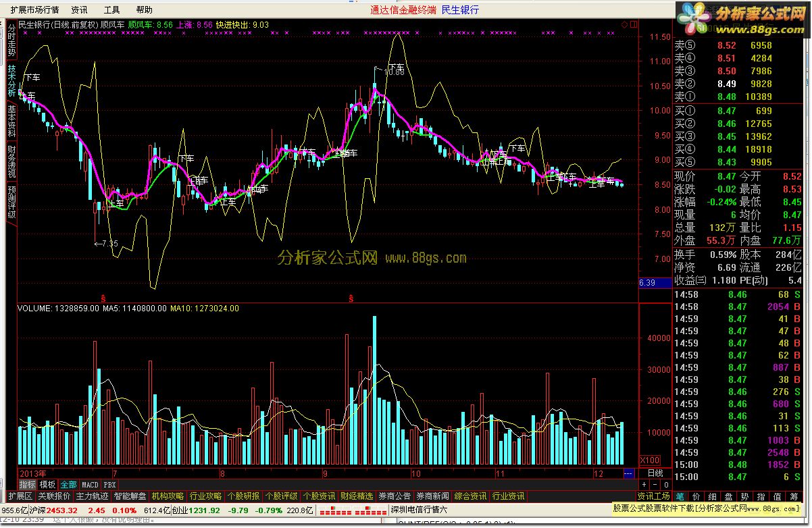The width and height of the screenshot is (812, 528).
Task: Click the 买⑤ price 8.43
Action: 727,162
